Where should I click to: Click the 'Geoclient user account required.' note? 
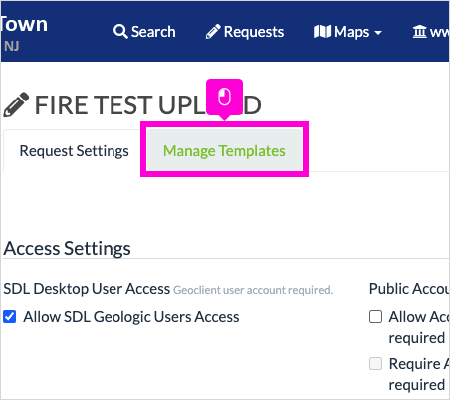click(x=253, y=290)
